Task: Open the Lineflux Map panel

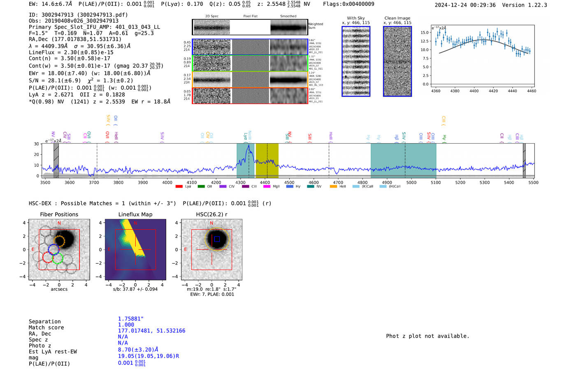Action: point(135,250)
